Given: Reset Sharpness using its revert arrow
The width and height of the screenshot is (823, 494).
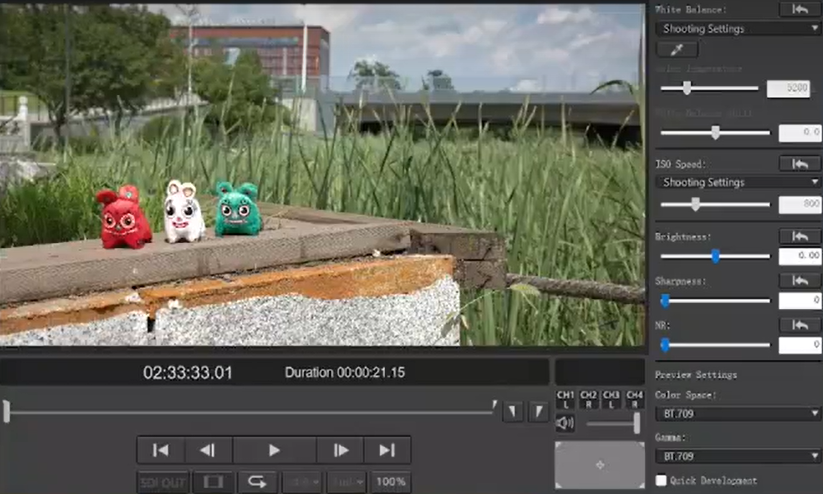Looking at the screenshot, I should [800, 281].
